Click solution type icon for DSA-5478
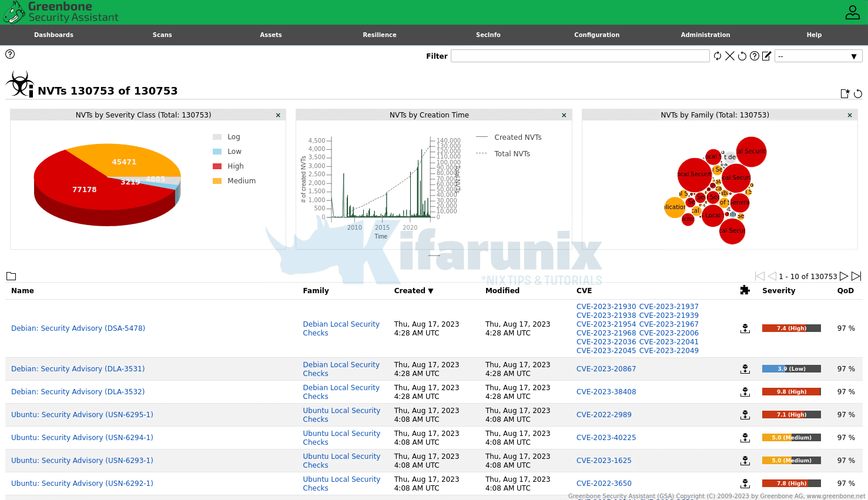This screenshot has width=868, height=500. coord(745,328)
